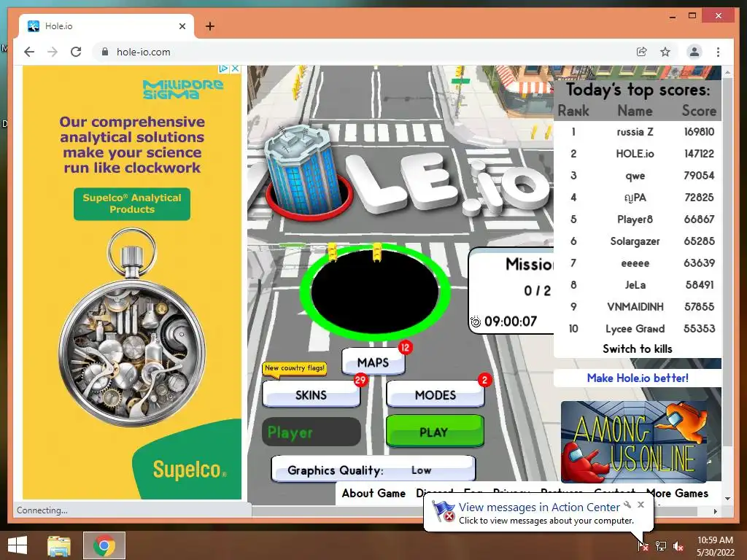This screenshot has width=747, height=560.
Task: Click the address bar URL field
Action: pyautogui.click(x=362, y=52)
